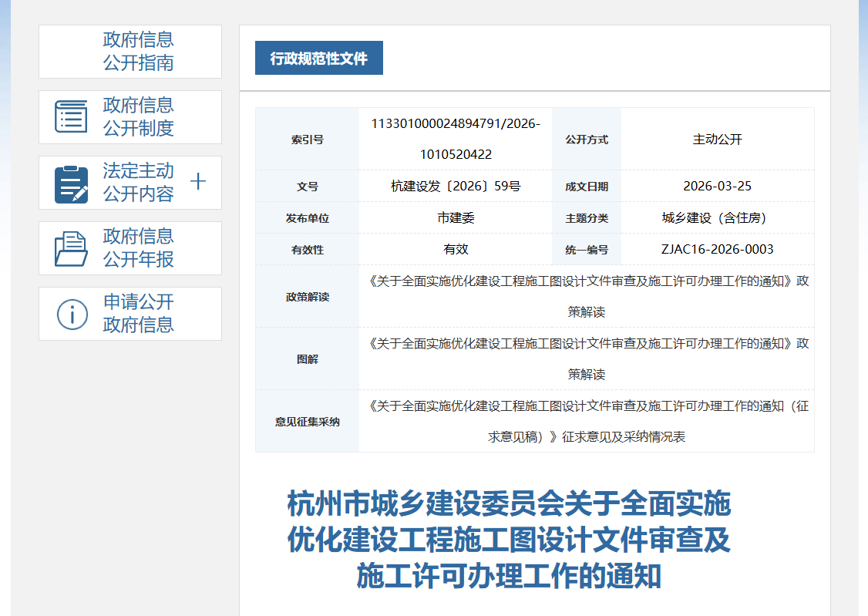
Task: Click the 行政规范性文件 label button
Action: pyautogui.click(x=318, y=57)
